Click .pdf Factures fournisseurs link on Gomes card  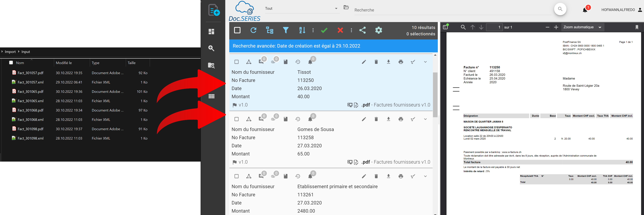point(396,162)
